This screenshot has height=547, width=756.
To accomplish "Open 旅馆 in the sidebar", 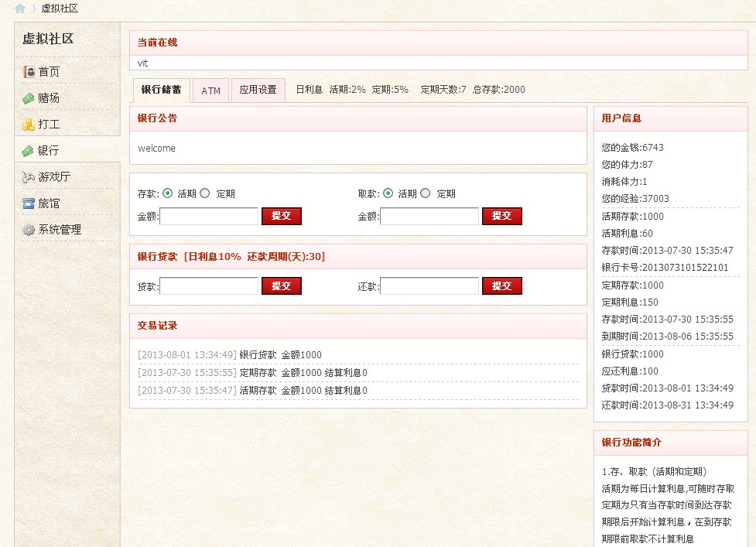I will point(50,203).
